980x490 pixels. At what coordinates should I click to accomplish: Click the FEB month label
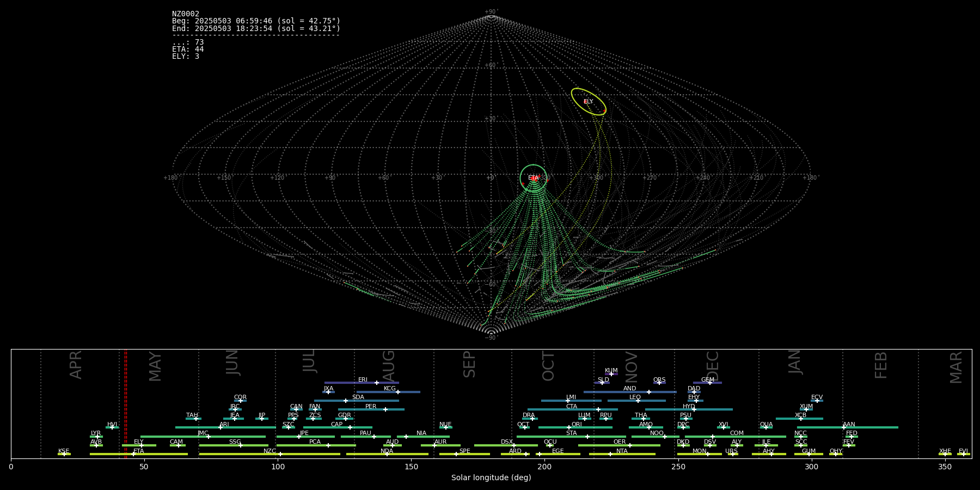coord(881,365)
